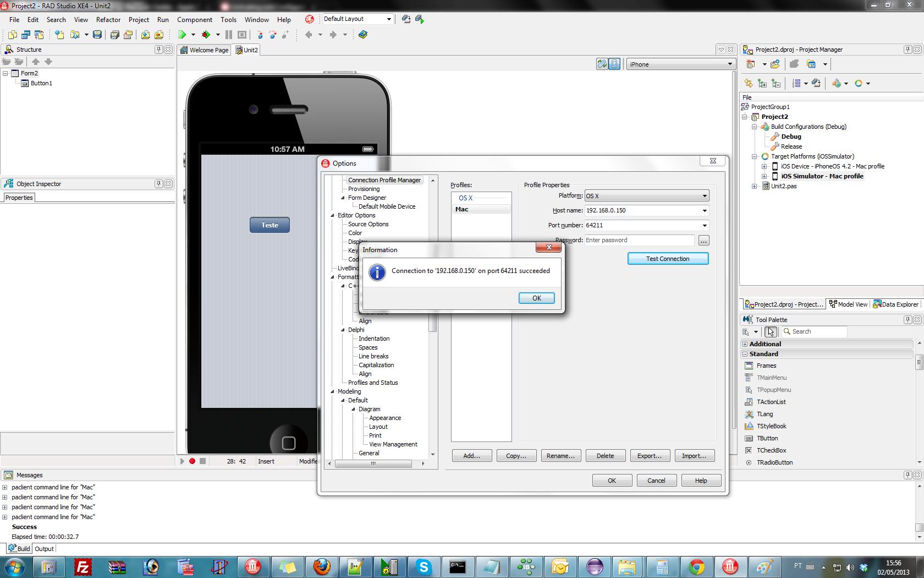Click the Pause program icon
The width and height of the screenshot is (924, 578).
click(229, 35)
